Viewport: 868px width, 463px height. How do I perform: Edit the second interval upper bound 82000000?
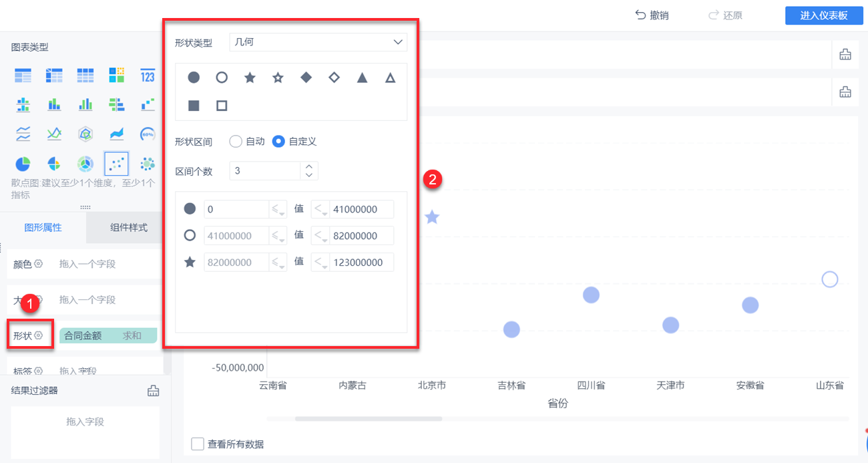pos(361,236)
